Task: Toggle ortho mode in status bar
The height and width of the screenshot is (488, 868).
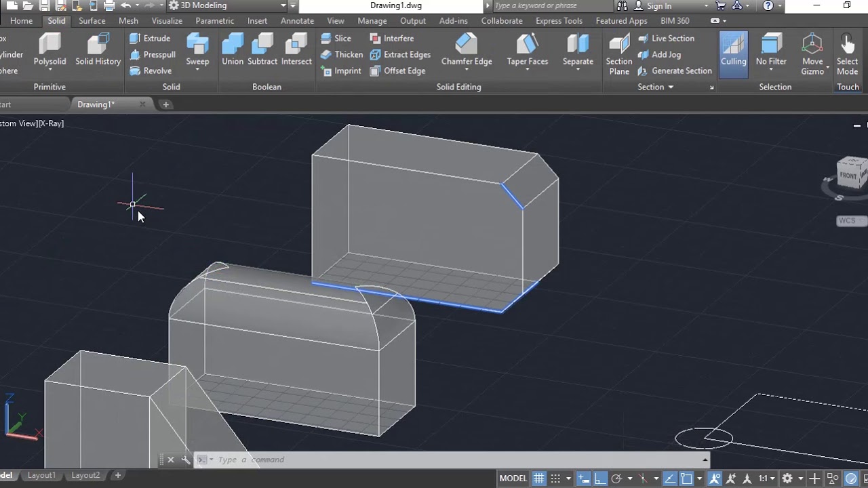Action: pyautogui.click(x=599, y=479)
